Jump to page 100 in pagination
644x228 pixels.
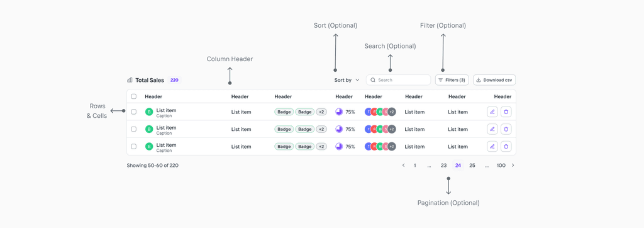[501, 166]
